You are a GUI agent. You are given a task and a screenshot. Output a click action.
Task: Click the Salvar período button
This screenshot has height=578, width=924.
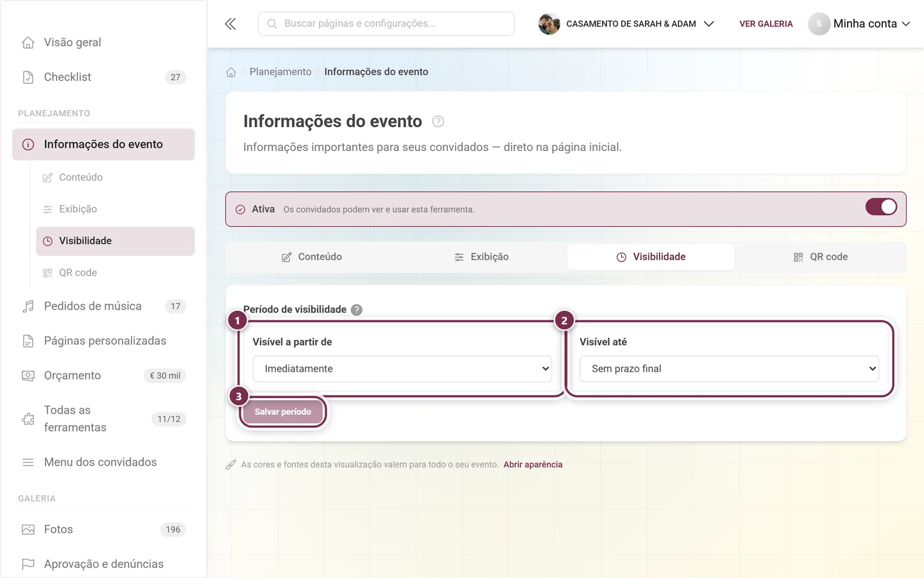[x=283, y=412]
